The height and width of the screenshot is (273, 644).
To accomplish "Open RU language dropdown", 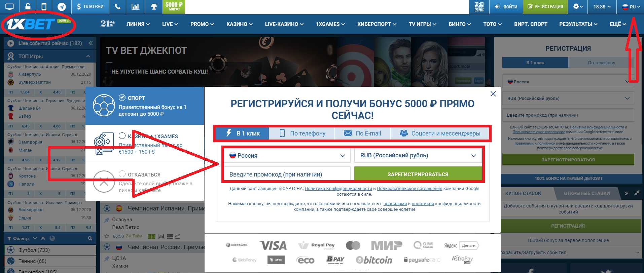I will point(631,7).
